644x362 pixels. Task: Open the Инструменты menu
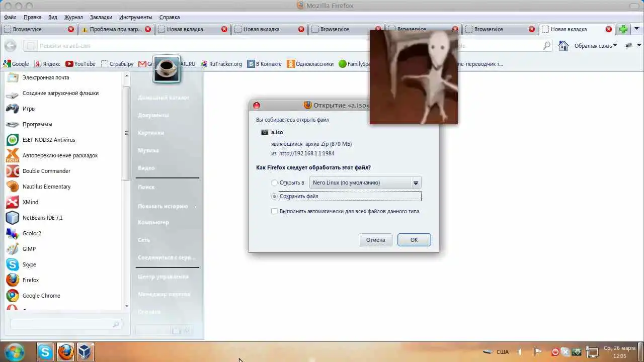pyautogui.click(x=136, y=17)
